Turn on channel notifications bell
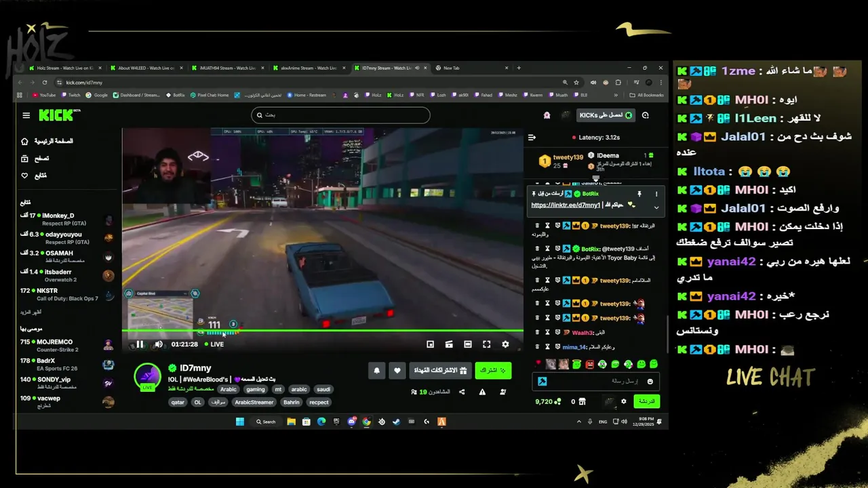The width and height of the screenshot is (868, 488). pyautogui.click(x=377, y=371)
